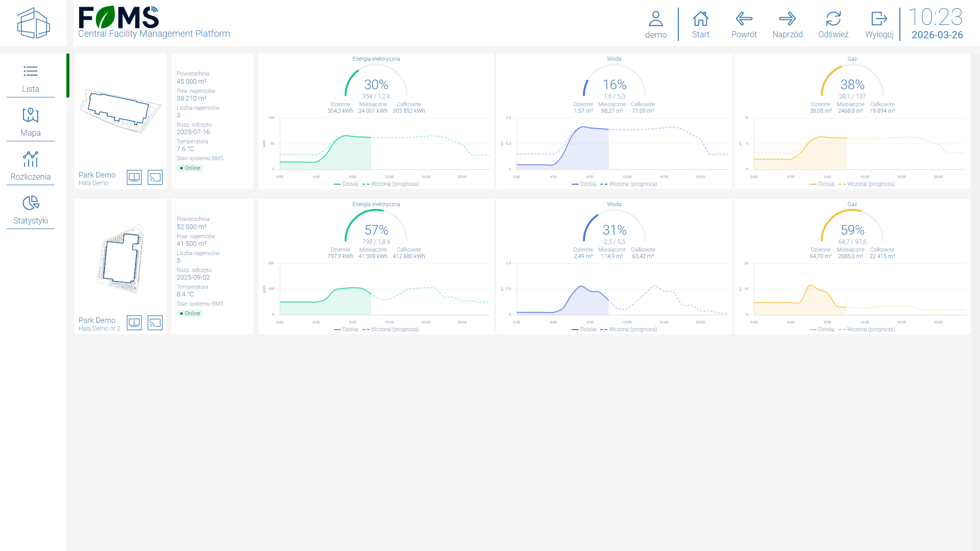Toggle Dzisiaj series in first Energia chart legend

tap(347, 184)
